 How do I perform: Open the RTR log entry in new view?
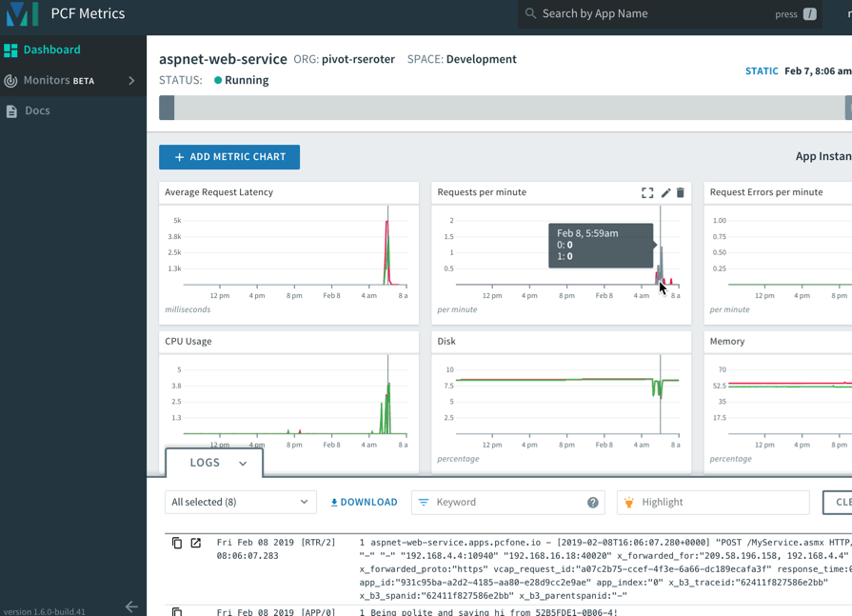pos(195,543)
